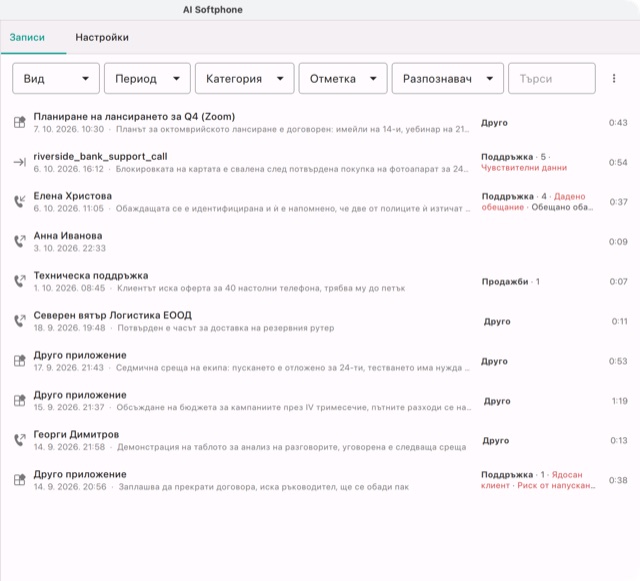Expand the Период dropdown
This screenshot has width=640, height=581.
click(x=147, y=78)
